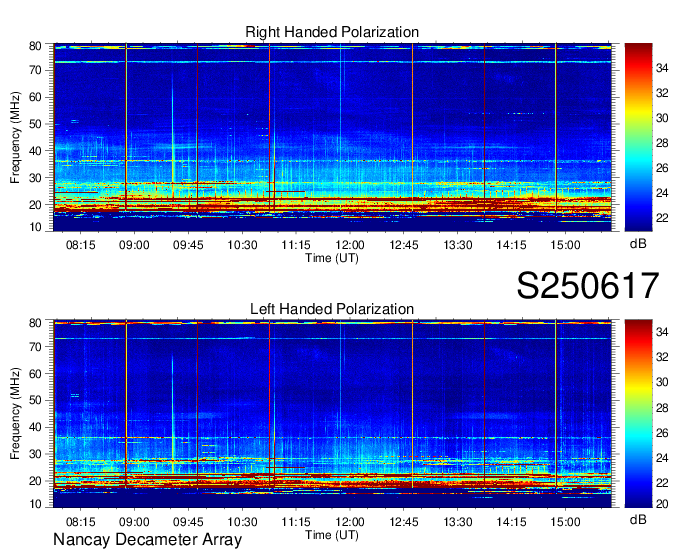Click the color scale bar of the right-handed plot
The width and height of the screenshot is (680, 552).
pyautogui.click(x=638, y=137)
